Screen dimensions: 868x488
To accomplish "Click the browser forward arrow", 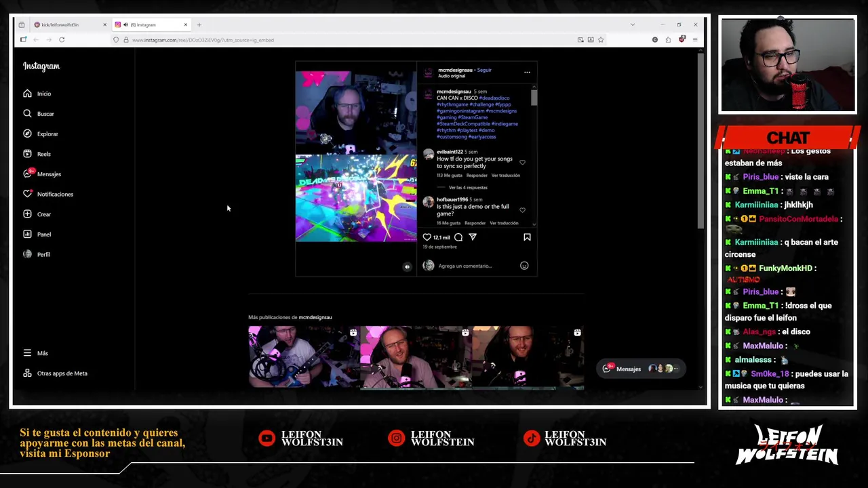I will (x=48, y=40).
